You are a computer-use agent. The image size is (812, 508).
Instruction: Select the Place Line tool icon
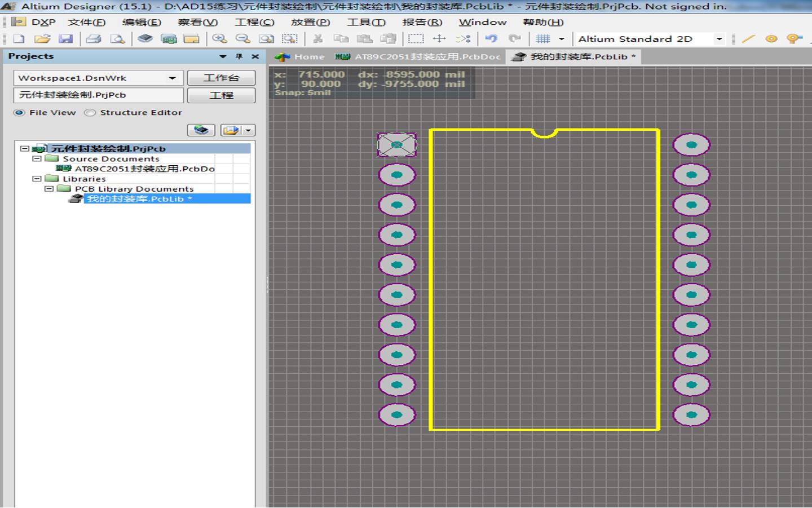(748, 39)
